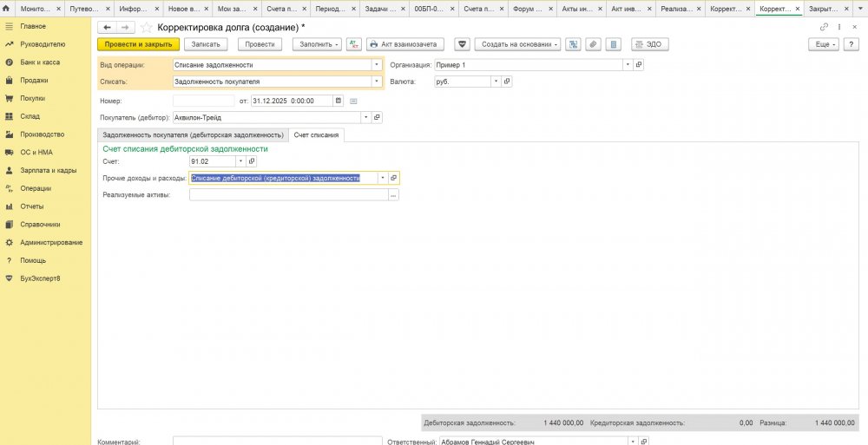Screen dimensions: 868x445
Task: Copy the document link via the chain icon
Action: (824, 27)
